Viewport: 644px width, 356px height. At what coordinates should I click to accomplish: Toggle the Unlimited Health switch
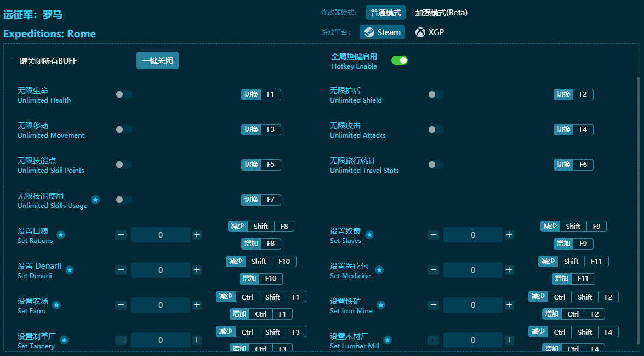coord(123,94)
